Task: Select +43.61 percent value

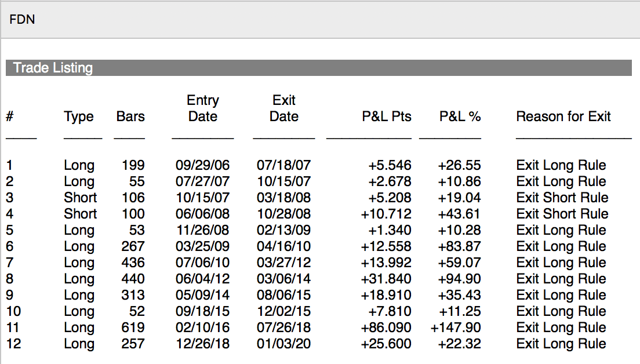Action: click(459, 214)
